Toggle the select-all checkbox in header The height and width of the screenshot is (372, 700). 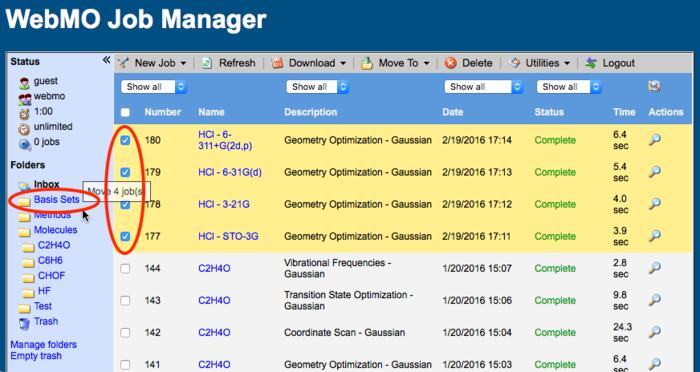[x=125, y=112]
